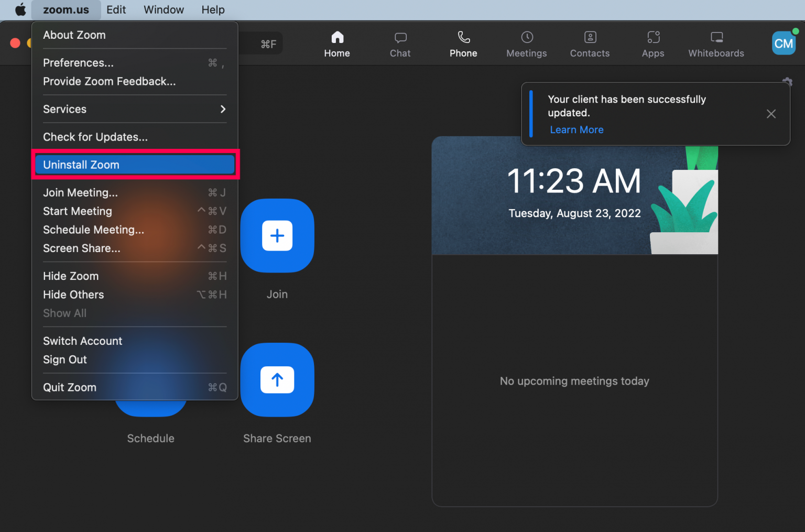Open Contacts
Viewport: 805px width, 532px height.
590,44
